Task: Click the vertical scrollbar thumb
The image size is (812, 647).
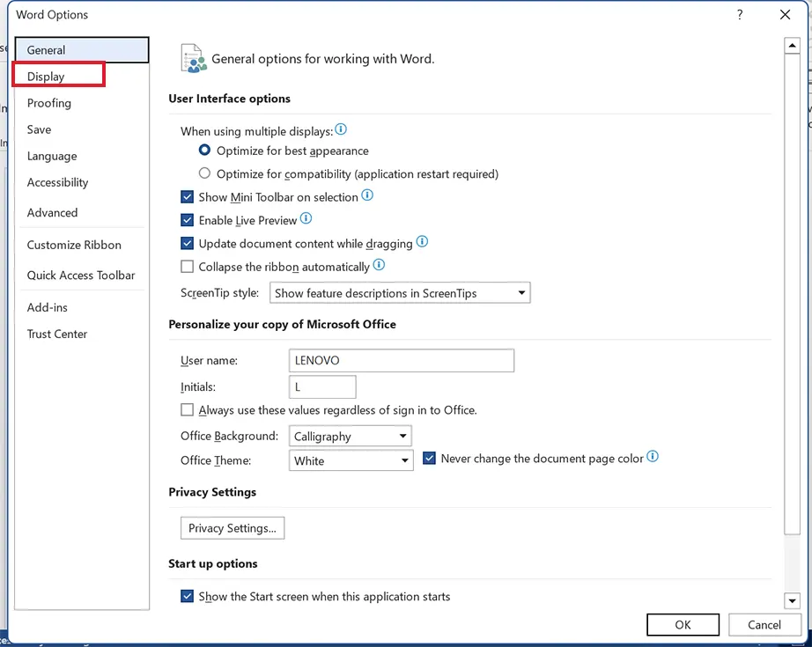Action: [792, 293]
